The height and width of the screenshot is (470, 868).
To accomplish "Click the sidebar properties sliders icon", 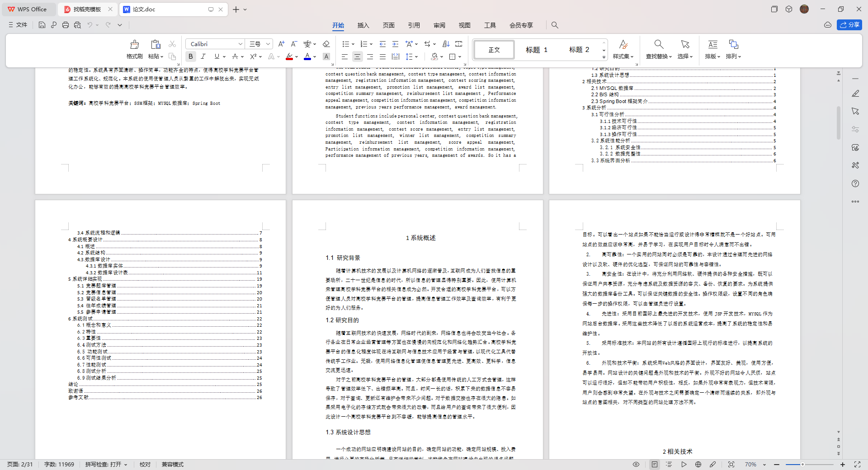I will pos(855,129).
